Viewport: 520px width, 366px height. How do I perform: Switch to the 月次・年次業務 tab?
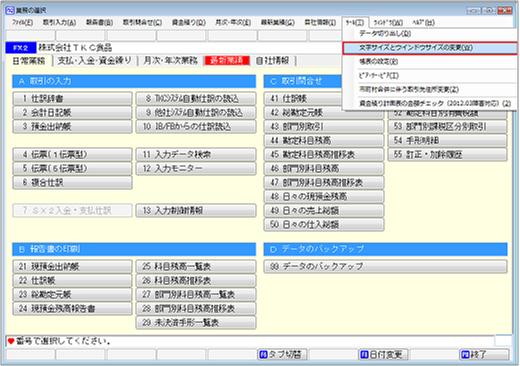(x=170, y=61)
